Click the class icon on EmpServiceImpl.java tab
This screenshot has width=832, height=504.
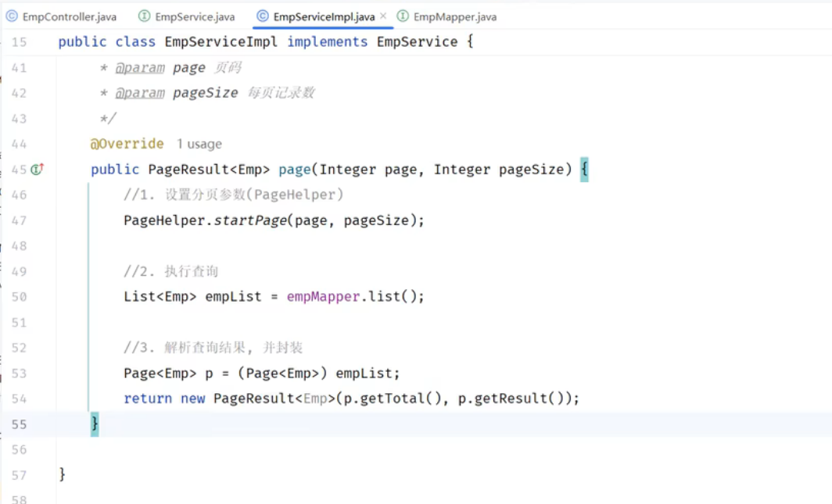[263, 16]
